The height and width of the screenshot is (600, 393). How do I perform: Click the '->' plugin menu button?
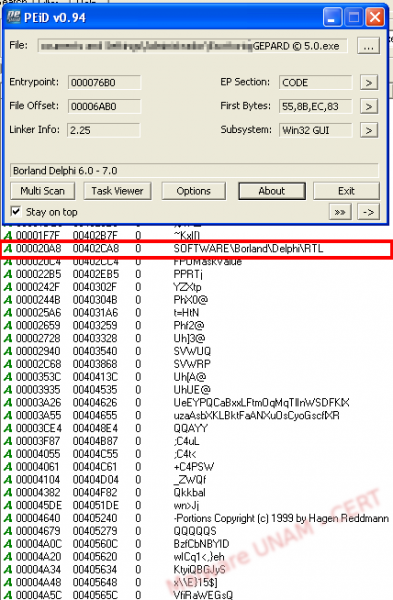pyautogui.click(x=368, y=212)
